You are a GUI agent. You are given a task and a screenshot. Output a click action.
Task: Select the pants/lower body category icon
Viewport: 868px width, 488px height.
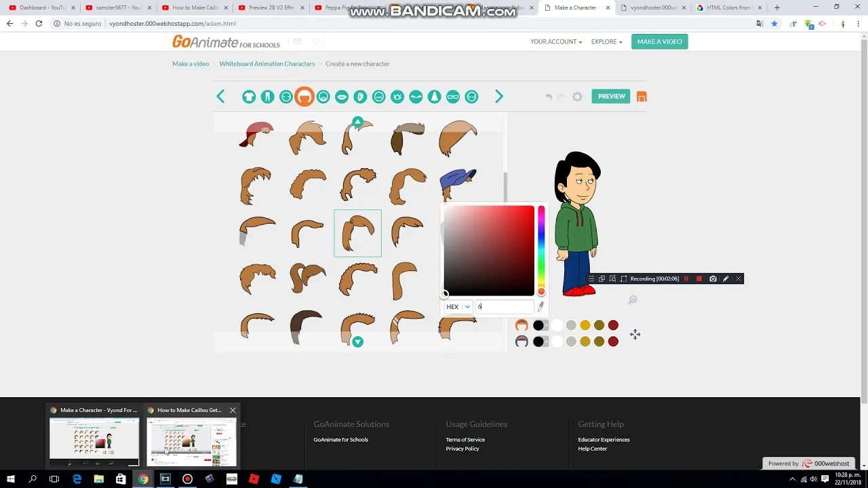[x=268, y=97]
